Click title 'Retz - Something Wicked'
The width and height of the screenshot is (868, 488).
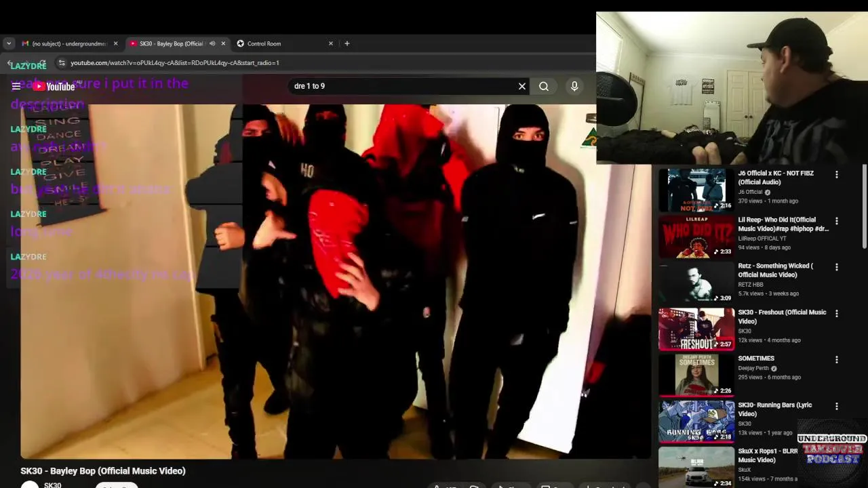pyautogui.click(x=775, y=270)
